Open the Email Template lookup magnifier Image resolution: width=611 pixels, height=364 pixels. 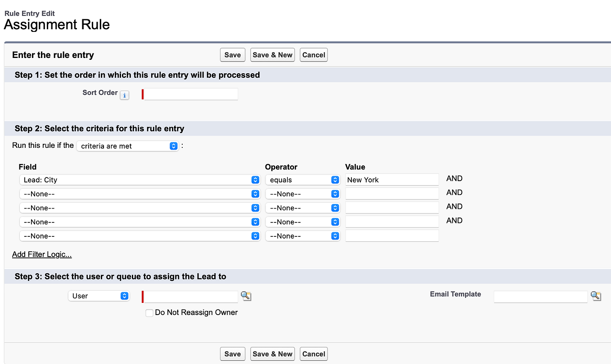(x=596, y=296)
